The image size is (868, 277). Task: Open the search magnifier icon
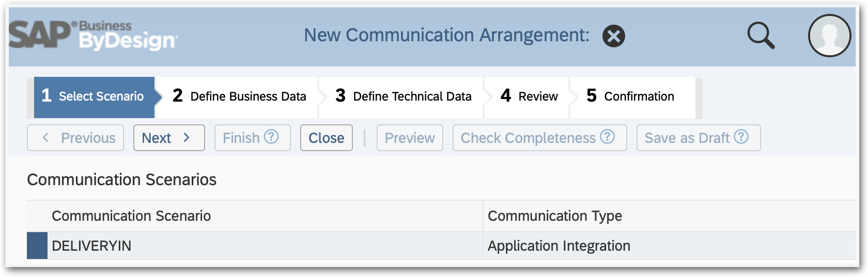click(x=761, y=36)
